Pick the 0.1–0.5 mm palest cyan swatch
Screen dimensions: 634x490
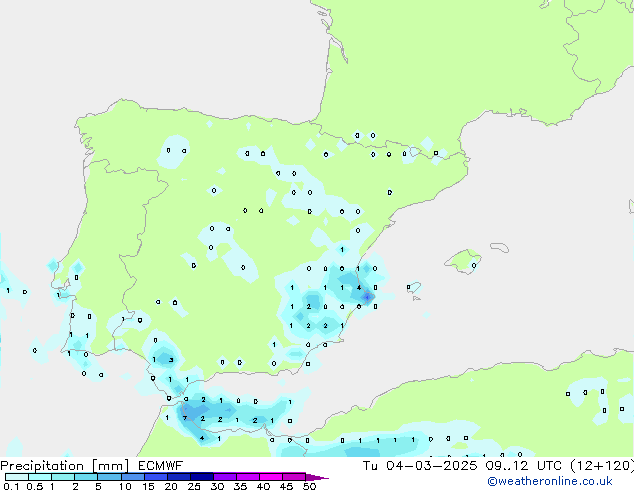tap(17, 477)
